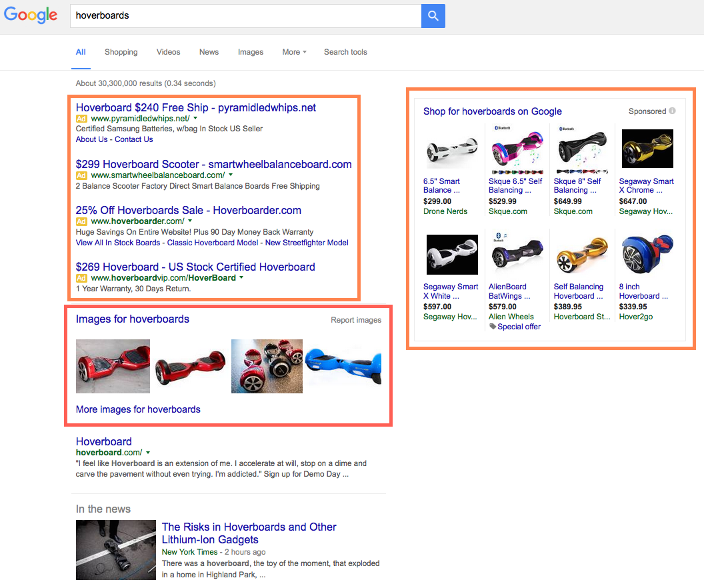
Task: Click the Skque 6.5" Self Balancing title
Action: coord(515,185)
